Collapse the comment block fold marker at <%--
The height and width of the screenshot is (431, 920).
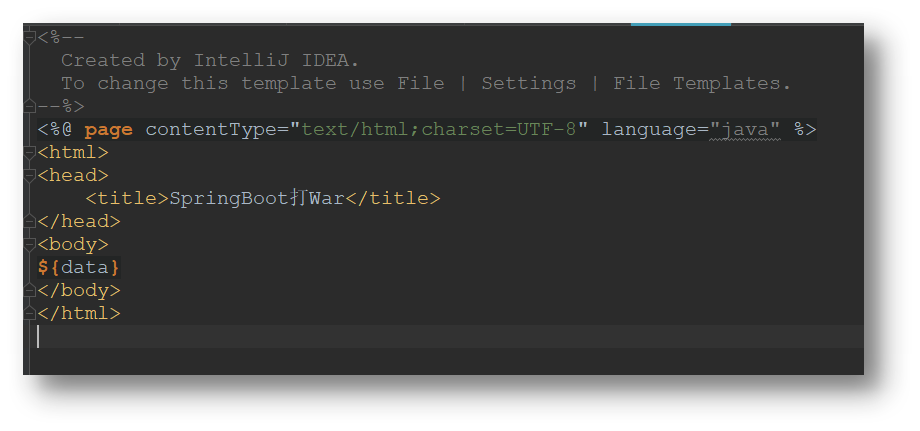tap(30, 38)
